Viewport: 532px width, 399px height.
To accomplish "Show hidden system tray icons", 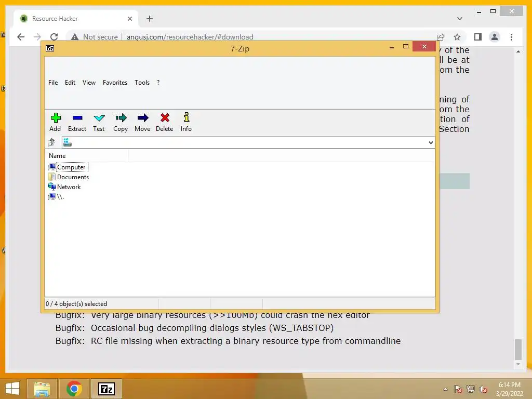I will (445, 389).
